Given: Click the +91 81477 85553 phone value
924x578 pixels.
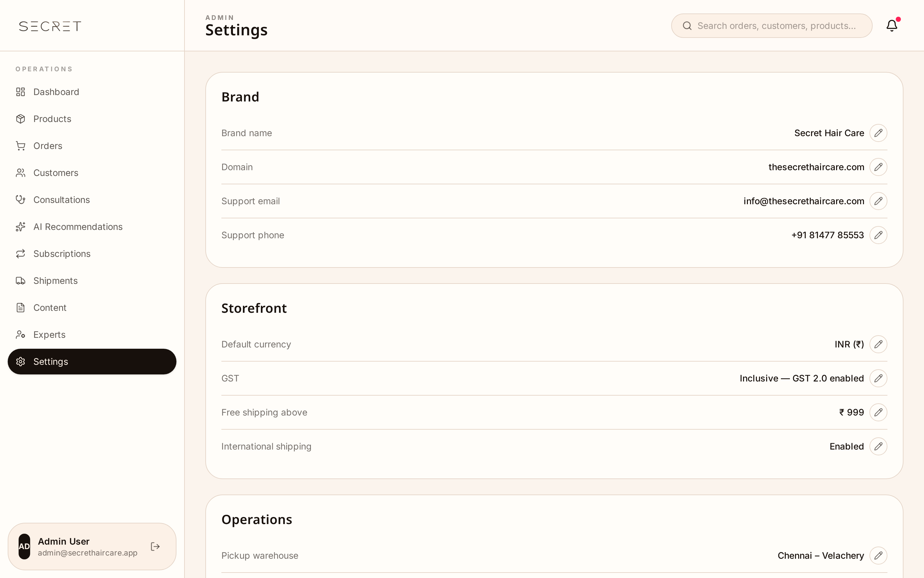Looking at the screenshot, I should coord(827,235).
